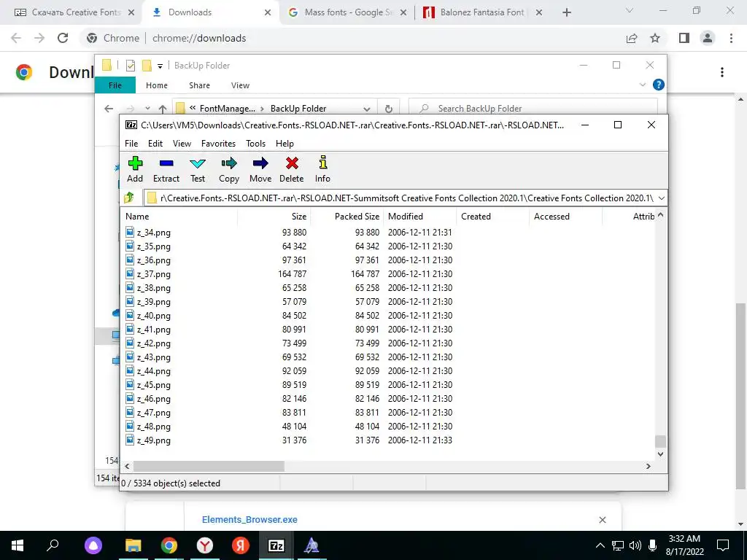The width and height of the screenshot is (747, 560).
Task: Bookmark this page with the star icon
Action: (655, 38)
